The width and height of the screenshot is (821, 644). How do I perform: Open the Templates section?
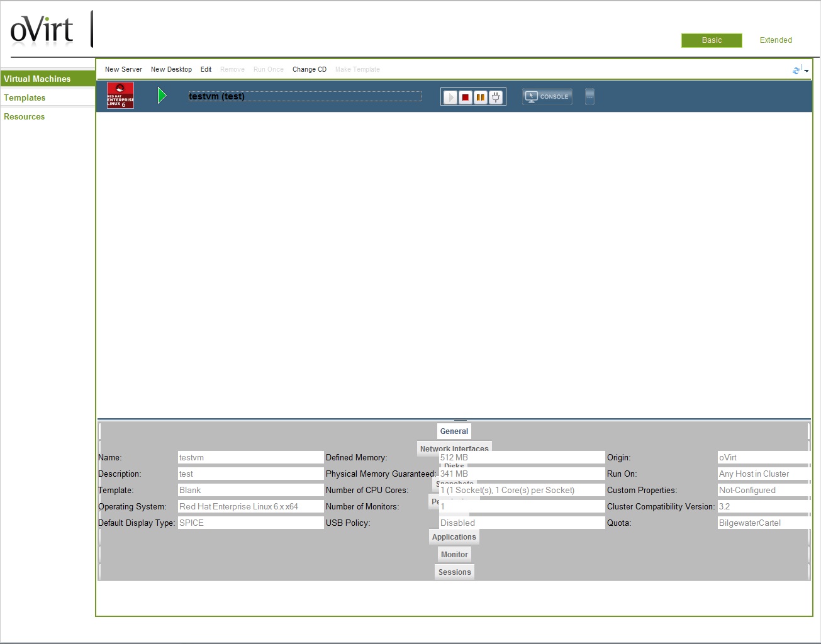click(x=25, y=97)
